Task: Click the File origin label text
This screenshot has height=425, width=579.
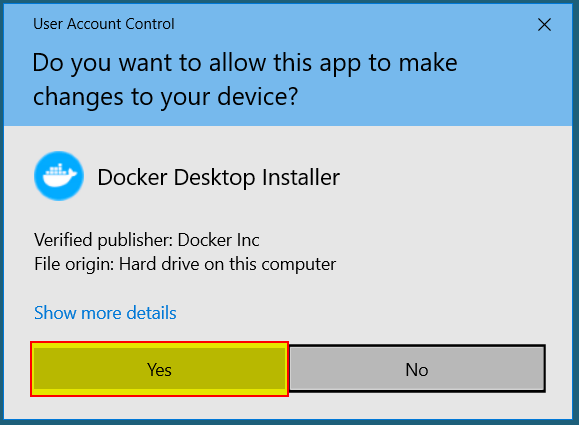Action: tap(74, 265)
